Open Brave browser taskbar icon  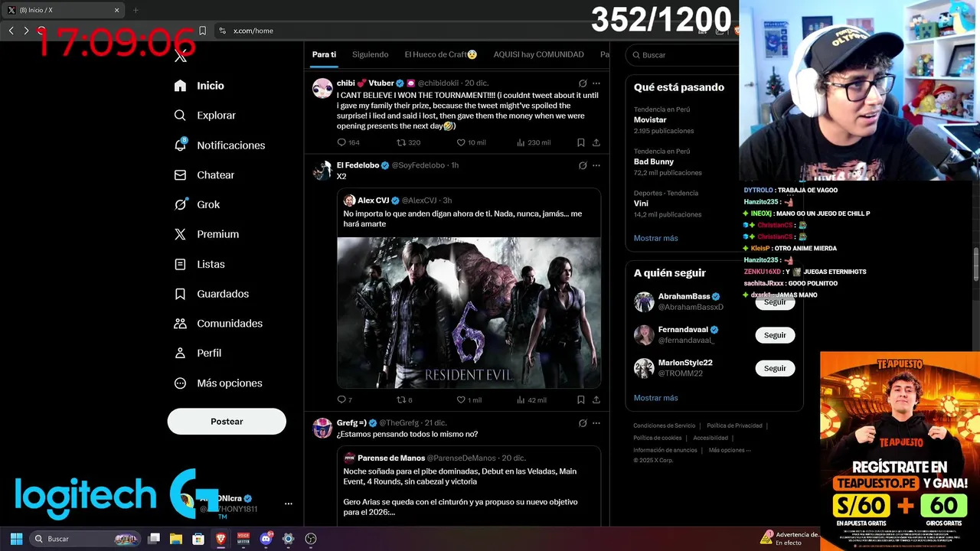(220, 539)
